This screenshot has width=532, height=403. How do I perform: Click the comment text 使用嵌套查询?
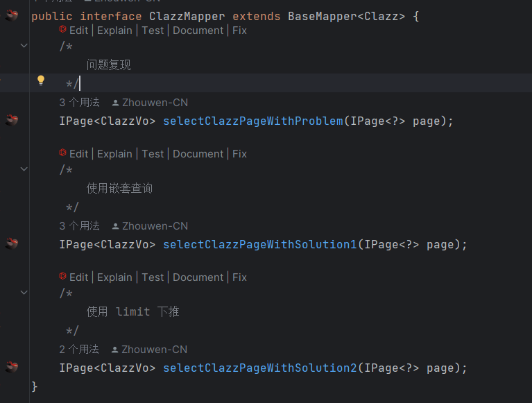click(x=119, y=188)
